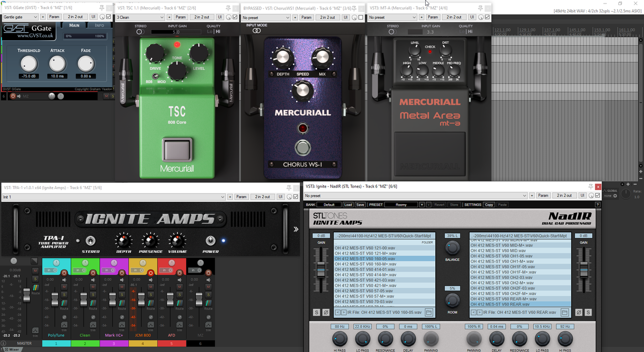Open NadIR window 'No preset' dropdown

[x=416, y=196]
